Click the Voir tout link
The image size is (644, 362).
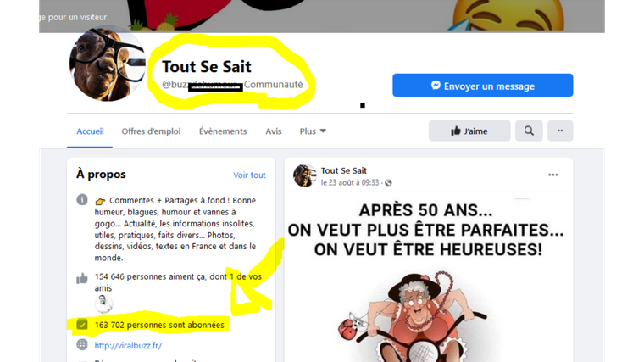click(249, 175)
